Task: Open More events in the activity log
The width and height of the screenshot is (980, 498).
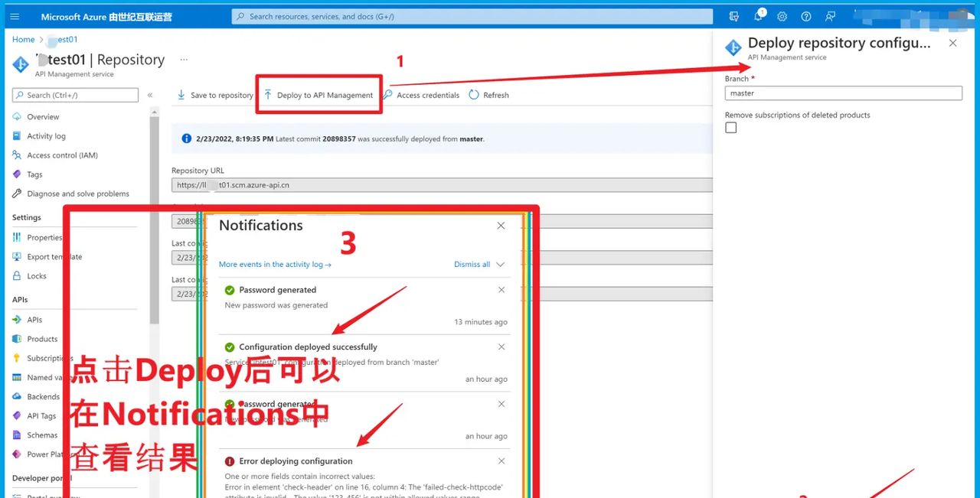Action: 274,265
